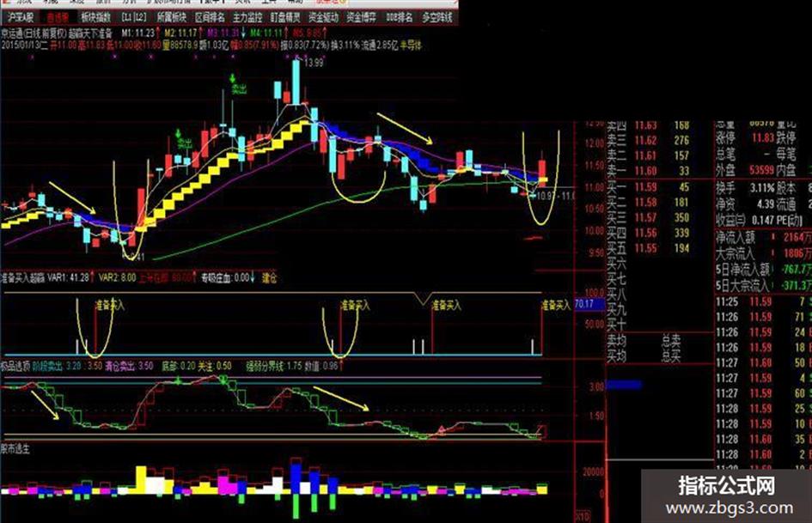The image size is (812, 523).
Task: Click the 卖均 label in order book
Action: [616, 341]
